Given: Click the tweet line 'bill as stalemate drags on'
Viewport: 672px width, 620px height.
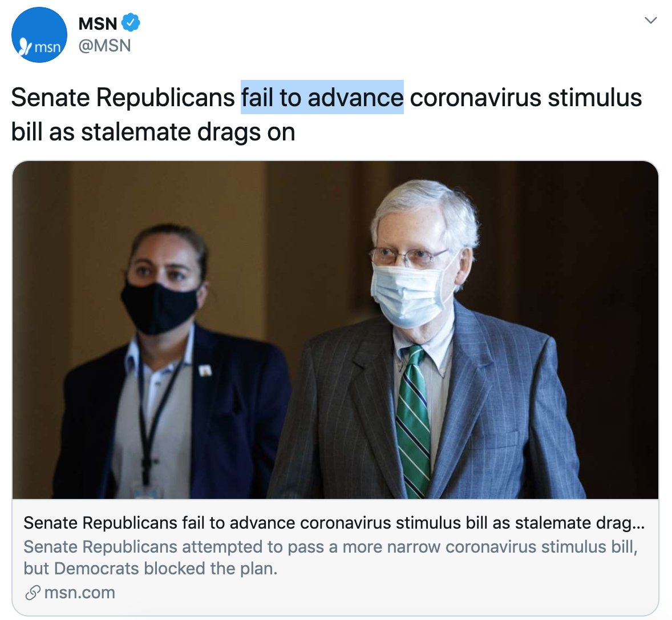Looking at the screenshot, I should [153, 132].
